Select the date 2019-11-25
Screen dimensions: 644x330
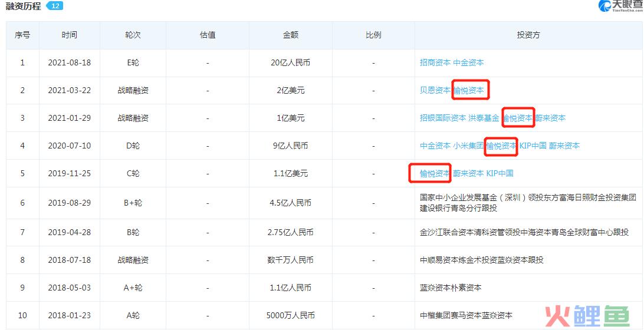point(70,174)
